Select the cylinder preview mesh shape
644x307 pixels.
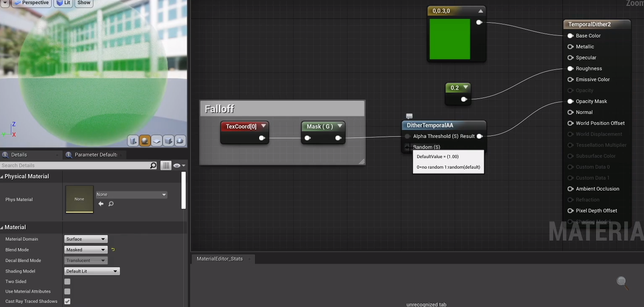pos(133,141)
